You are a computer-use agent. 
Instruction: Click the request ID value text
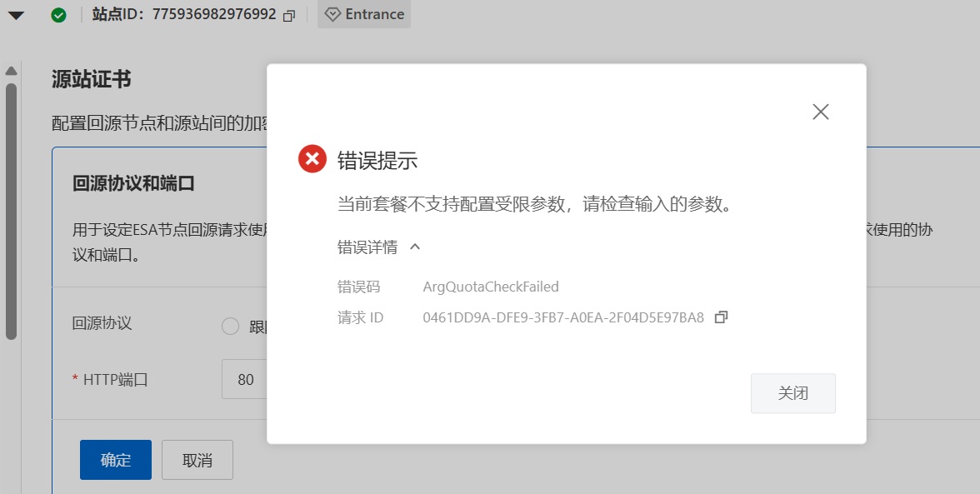[x=563, y=317]
